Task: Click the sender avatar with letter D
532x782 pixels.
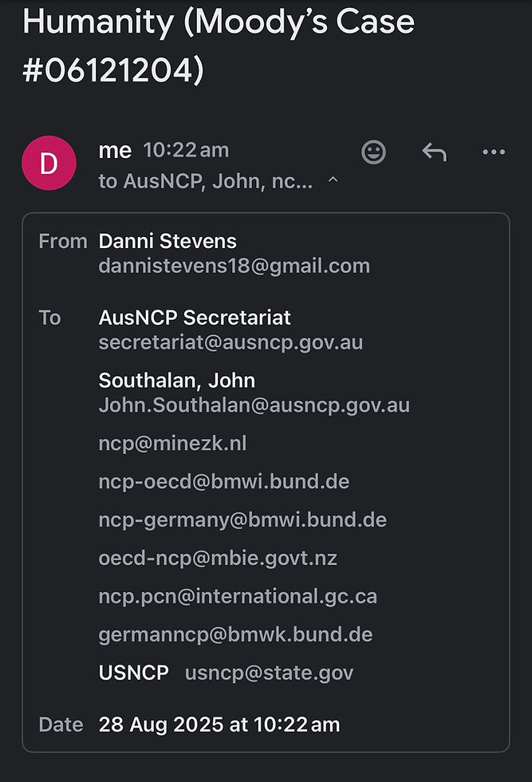Action: (x=49, y=163)
